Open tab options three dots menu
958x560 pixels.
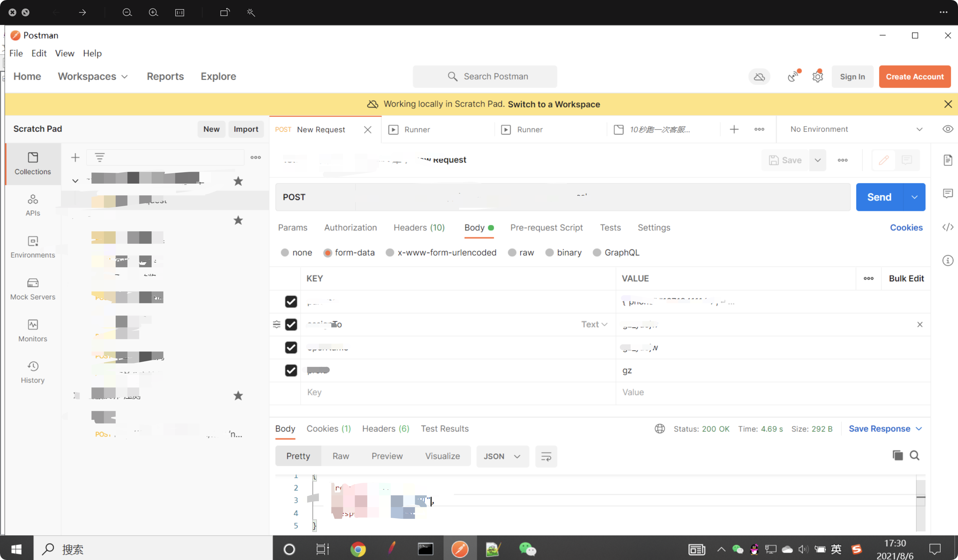tap(759, 129)
